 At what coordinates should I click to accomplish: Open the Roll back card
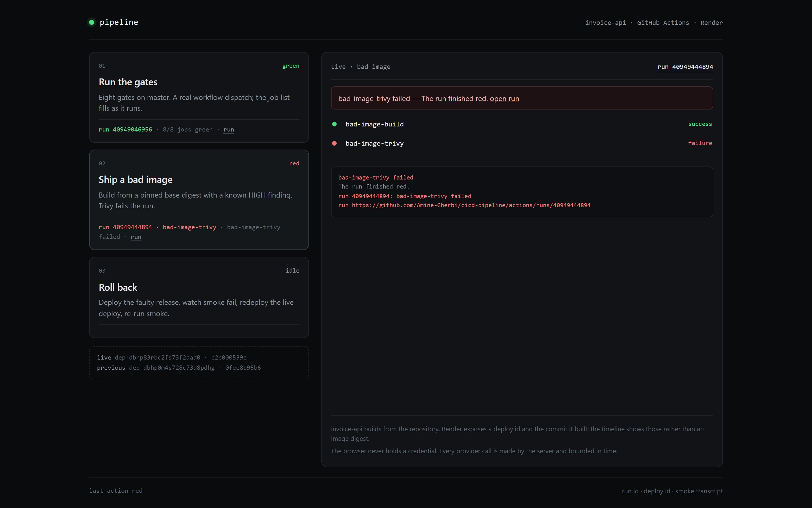(x=199, y=297)
